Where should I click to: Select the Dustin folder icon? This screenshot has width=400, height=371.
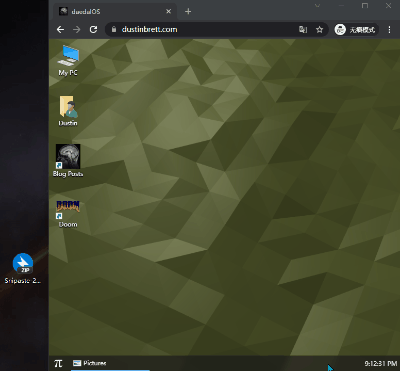[68, 111]
